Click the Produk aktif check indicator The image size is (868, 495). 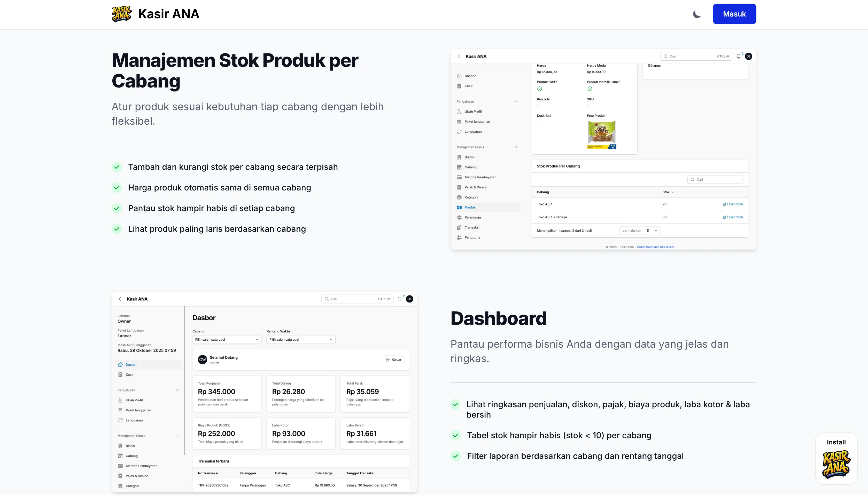[539, 89]
